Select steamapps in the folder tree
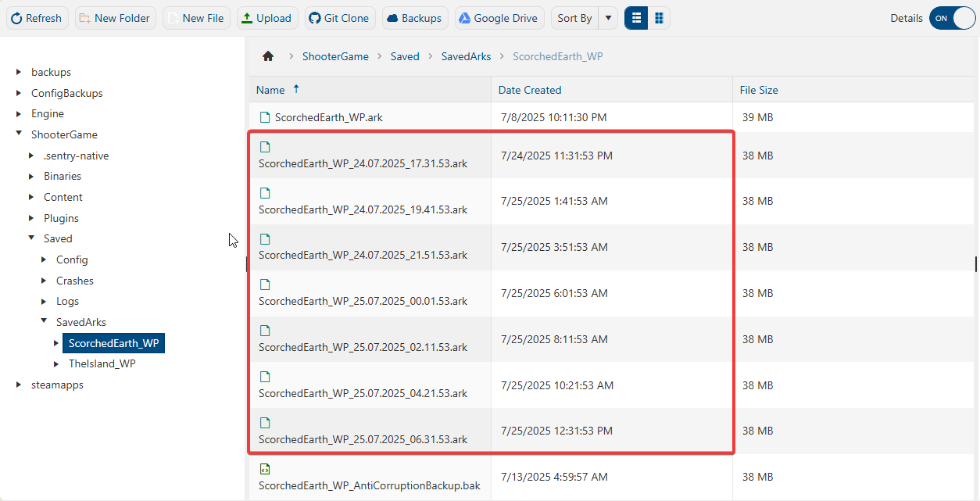The height and width of the screenshot is (501, 980). (x=57, y=385)
